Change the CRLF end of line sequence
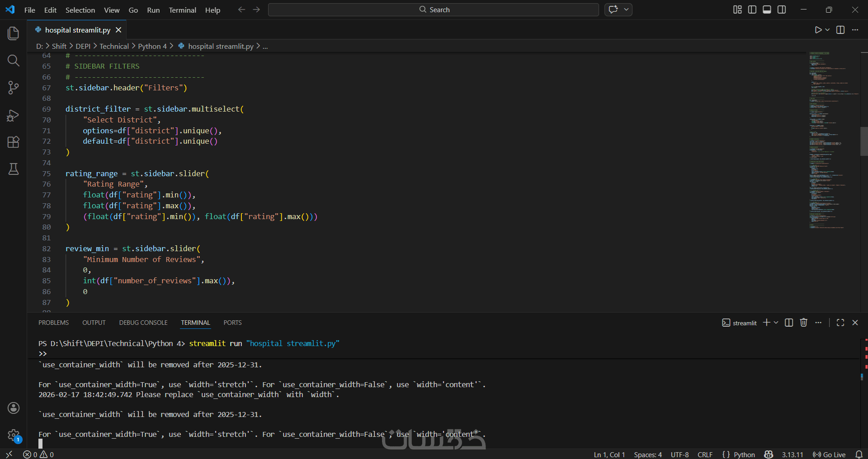The width and height of the screenshot is (868, 459). click(705, 454)
